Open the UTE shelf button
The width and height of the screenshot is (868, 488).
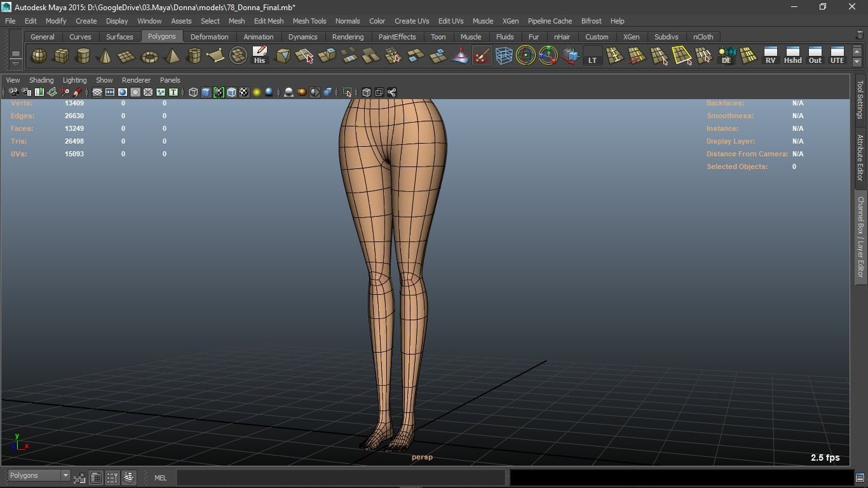pyautogui.click(x=837, y=56)
